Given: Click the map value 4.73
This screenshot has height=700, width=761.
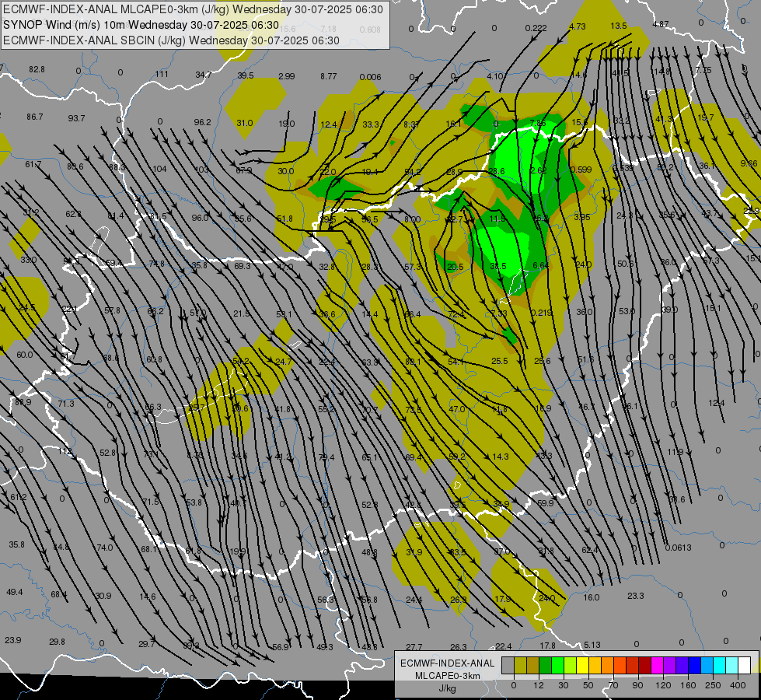Looking at the screenshot, I should [578, 26].
